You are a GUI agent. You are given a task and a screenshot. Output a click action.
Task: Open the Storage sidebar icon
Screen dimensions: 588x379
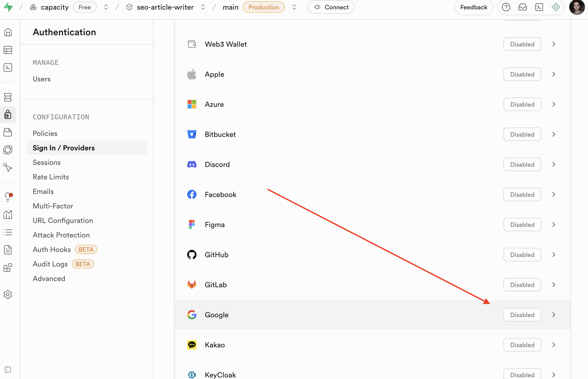point(8,132)
